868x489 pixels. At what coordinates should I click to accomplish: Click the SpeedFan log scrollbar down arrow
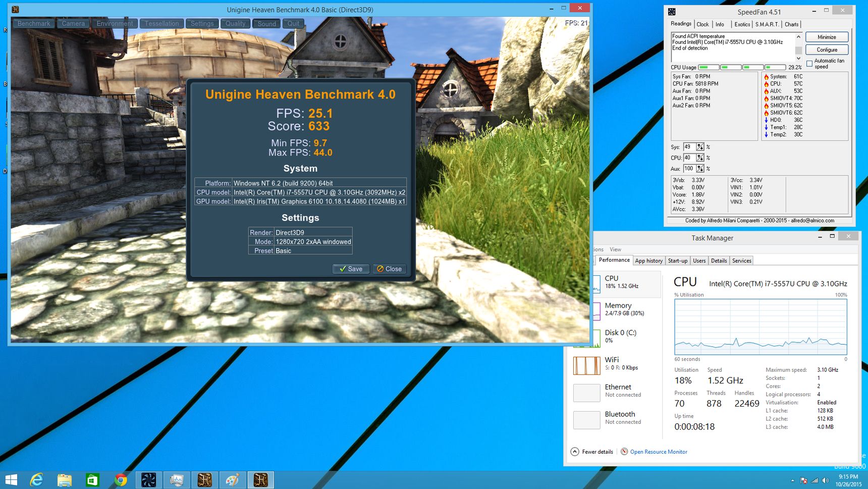(798, 59)
